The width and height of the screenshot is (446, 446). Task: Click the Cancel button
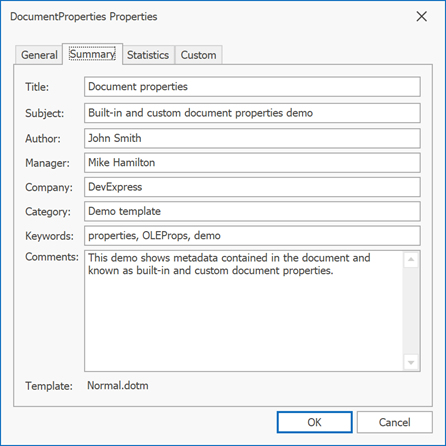pyautogui.click(x=395, y=422)
